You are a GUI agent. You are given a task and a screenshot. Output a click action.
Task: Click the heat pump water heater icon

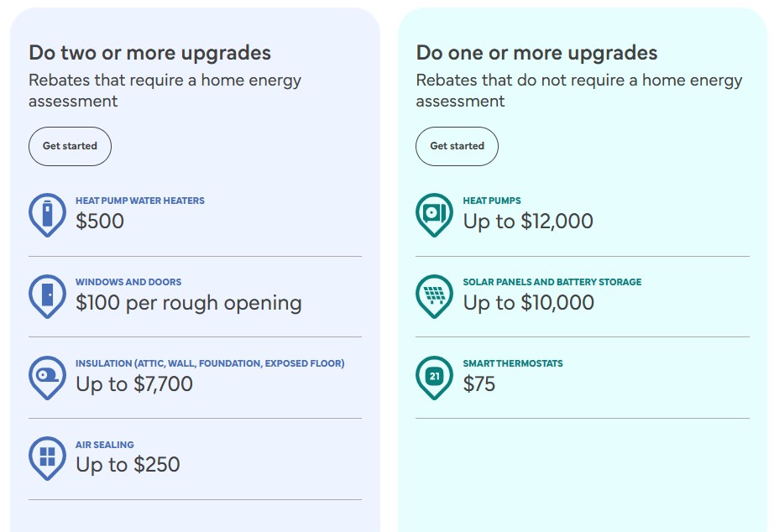click(47, 213)
